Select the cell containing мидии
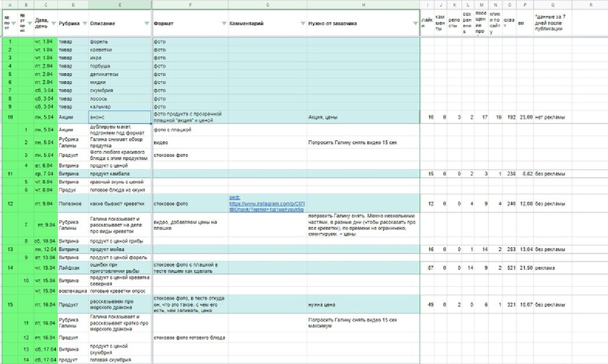The image size is (608, 364). (x=120, y=82)
